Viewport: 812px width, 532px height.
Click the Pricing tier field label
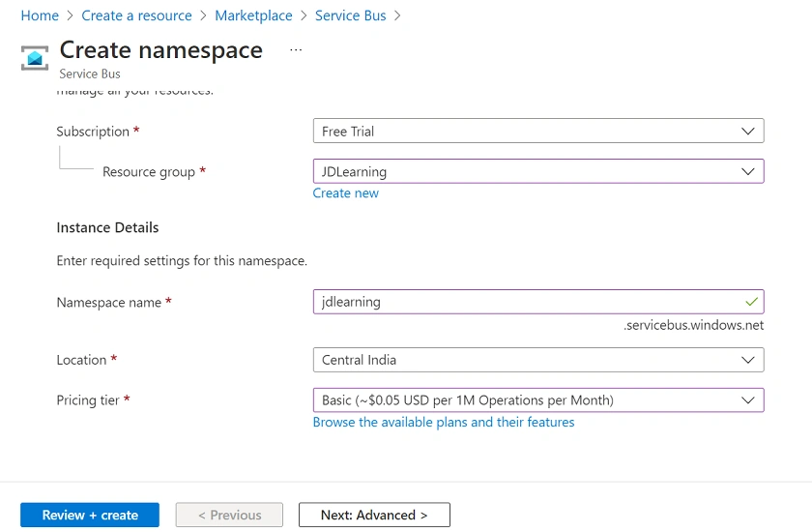click(x=88, y=400)
